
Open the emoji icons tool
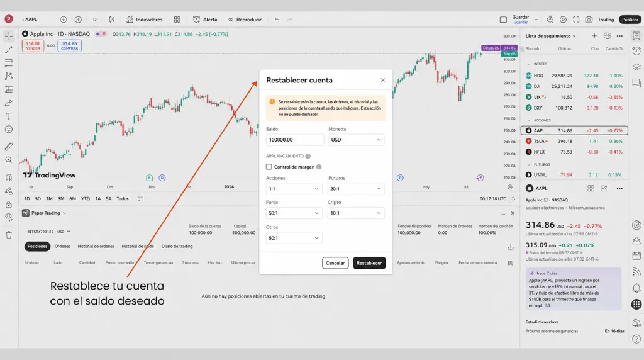tap(9, 130)
